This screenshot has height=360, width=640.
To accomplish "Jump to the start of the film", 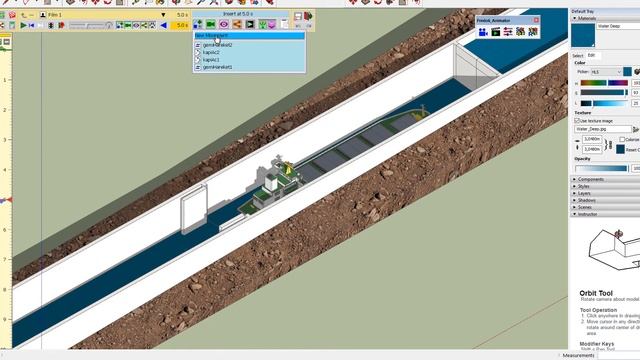I will pyautogui.click(x=31, y=25).
